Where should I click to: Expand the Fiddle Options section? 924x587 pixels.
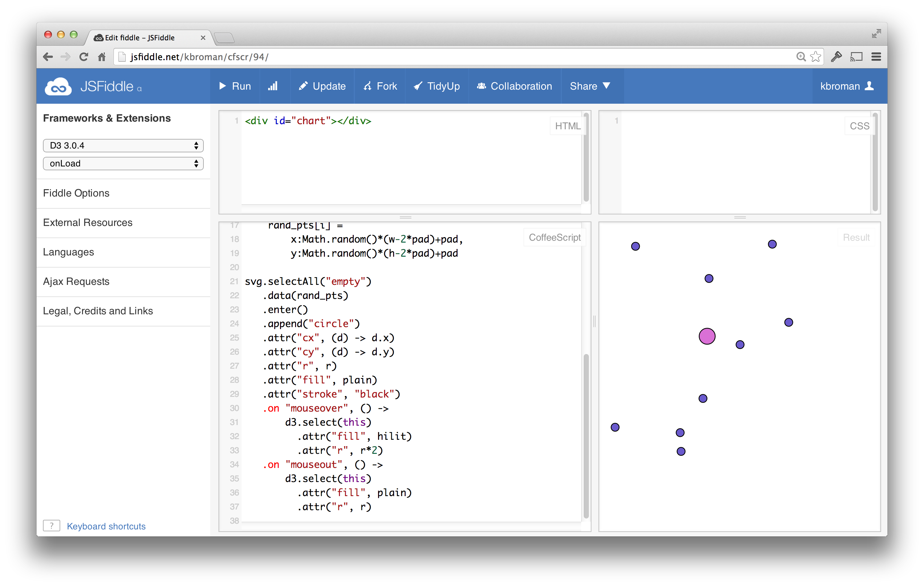coord(76,193)
